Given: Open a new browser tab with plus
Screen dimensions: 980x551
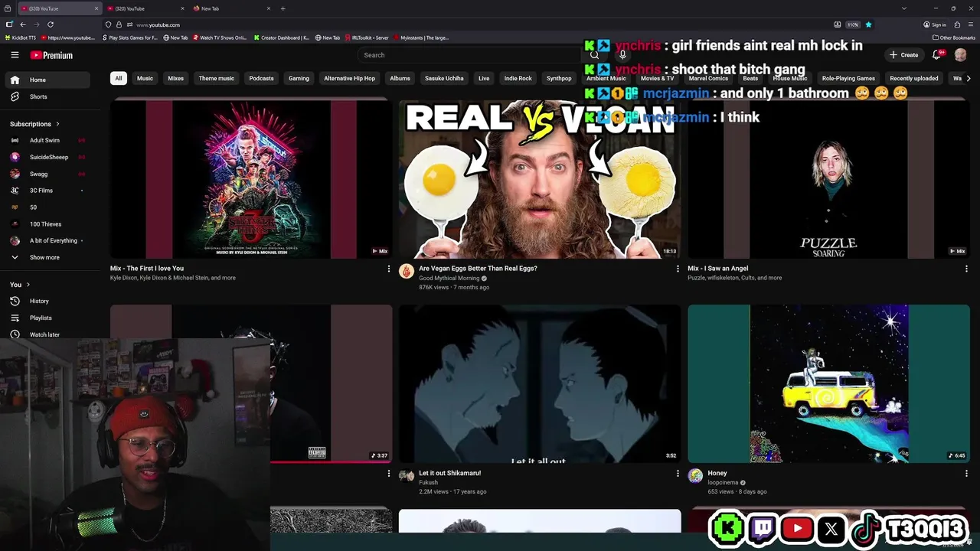Looking at the screenshot, I should [x=283, y=8].
